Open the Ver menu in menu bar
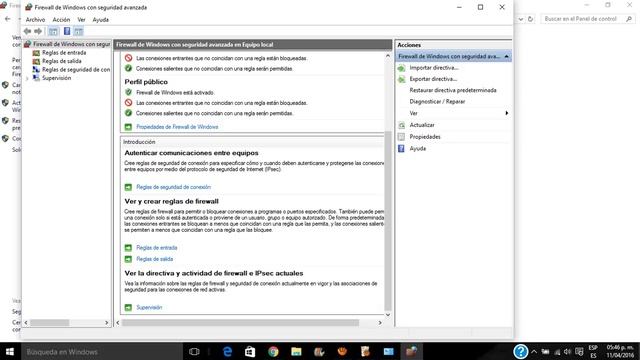The width and height of the screenshot is (640, 360). (x=81, y=20)
